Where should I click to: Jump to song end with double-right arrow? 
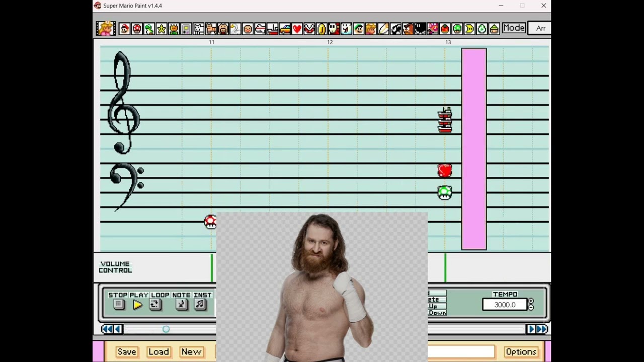542,329
